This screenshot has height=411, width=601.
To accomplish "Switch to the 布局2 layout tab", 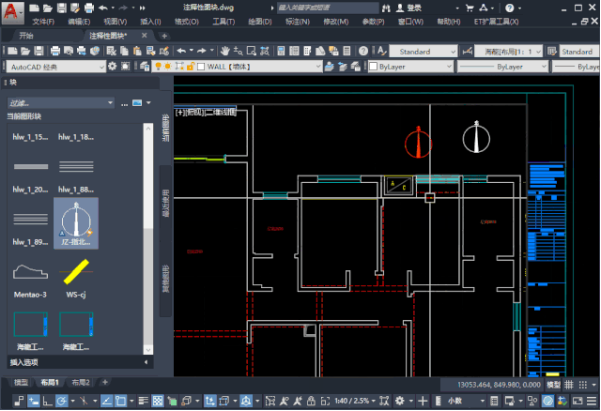I will coord(80,382).
